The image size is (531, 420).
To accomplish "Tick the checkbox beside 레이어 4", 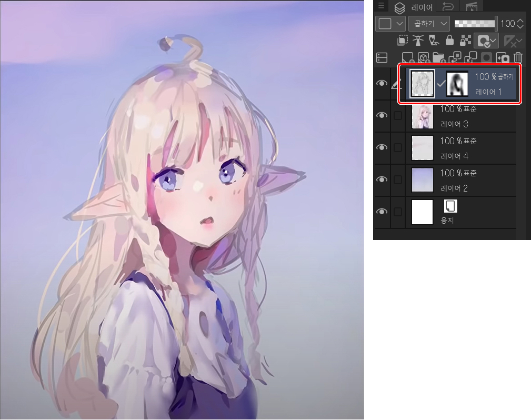I will coord(398,148).
